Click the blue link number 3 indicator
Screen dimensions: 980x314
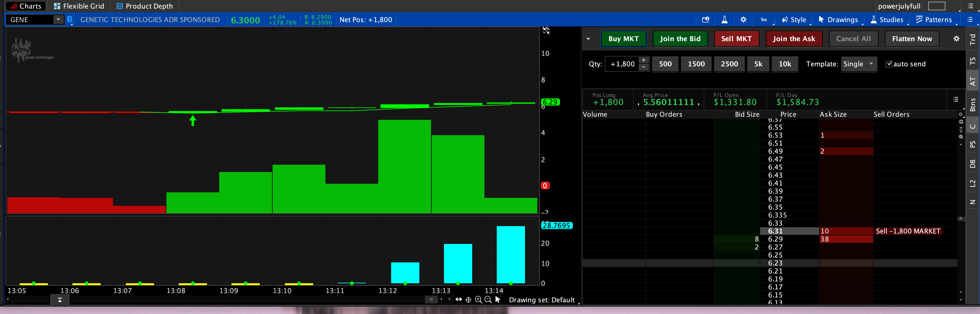[70, 19]
